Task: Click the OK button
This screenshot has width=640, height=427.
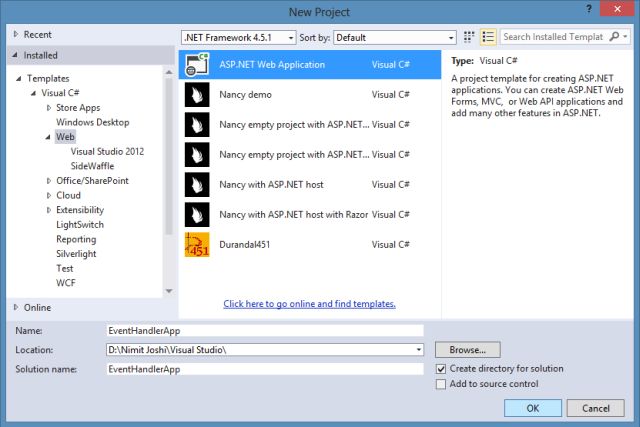Action: coord(533,408)
